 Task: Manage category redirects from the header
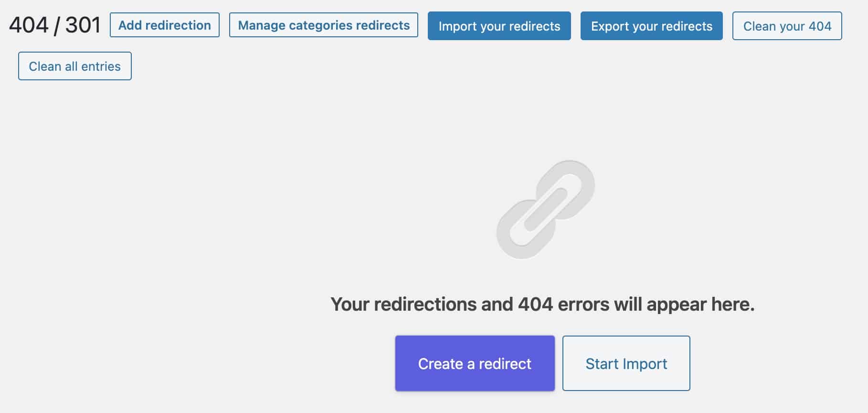(x=324, y=25)
